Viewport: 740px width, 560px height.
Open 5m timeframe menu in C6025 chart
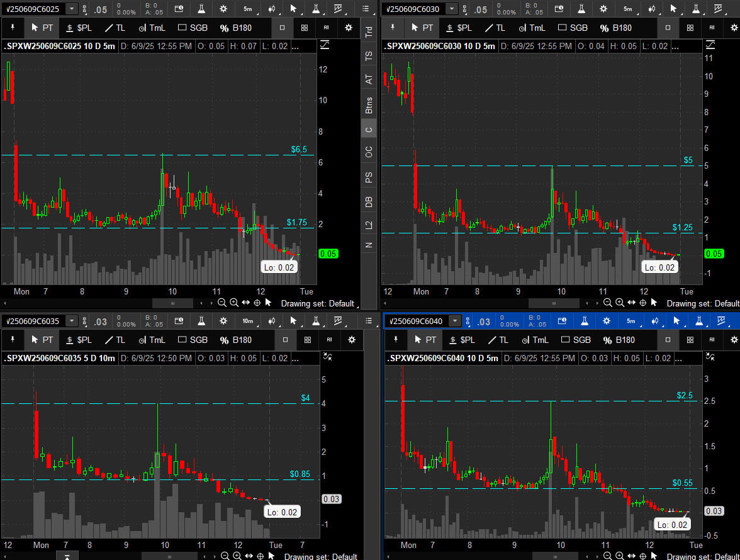click(248, 9)
